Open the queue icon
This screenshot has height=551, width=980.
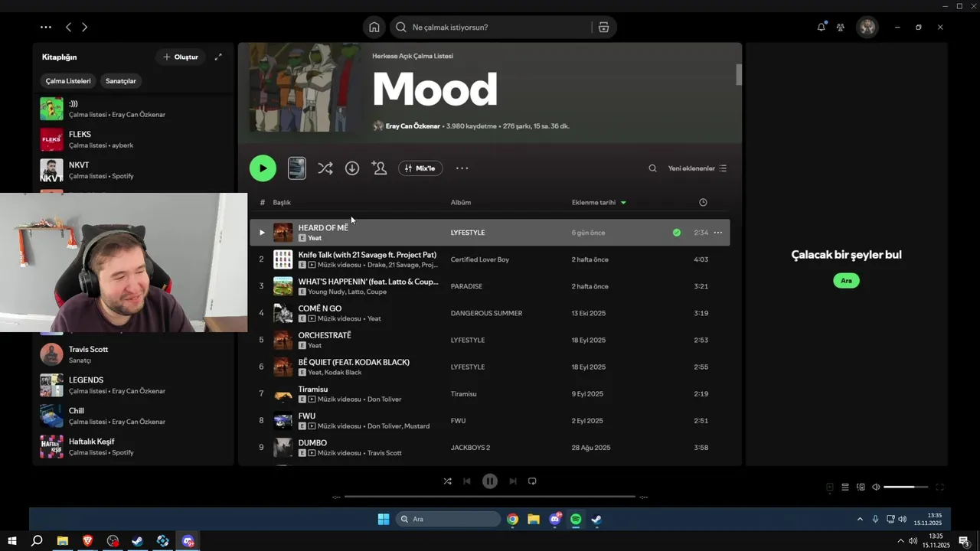pos(845,487)
